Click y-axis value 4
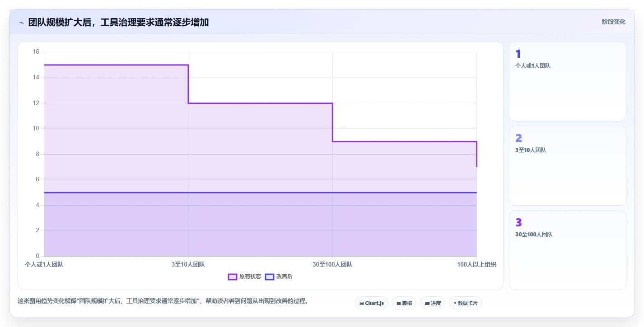 (38, 205)
